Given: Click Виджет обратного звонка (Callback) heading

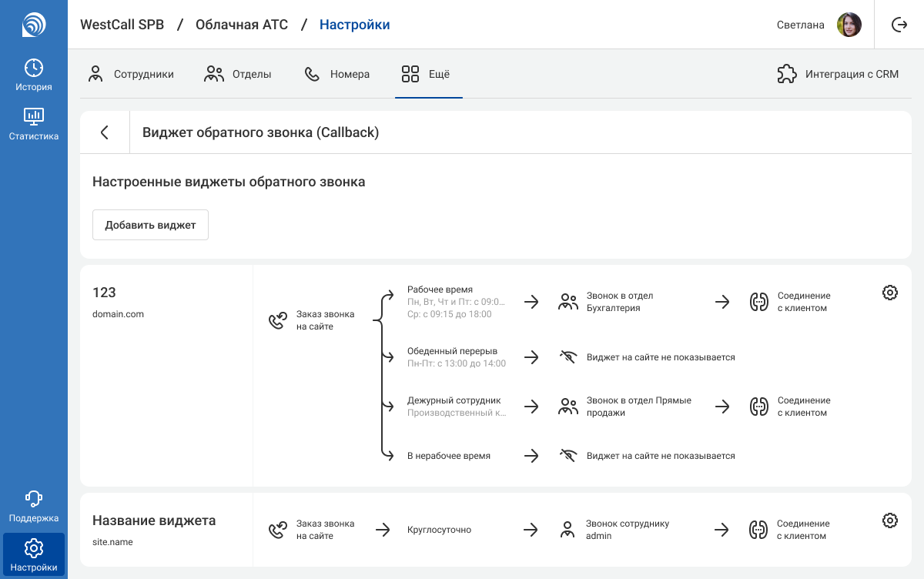Looking at the screenshot, I should pos(261,132).
